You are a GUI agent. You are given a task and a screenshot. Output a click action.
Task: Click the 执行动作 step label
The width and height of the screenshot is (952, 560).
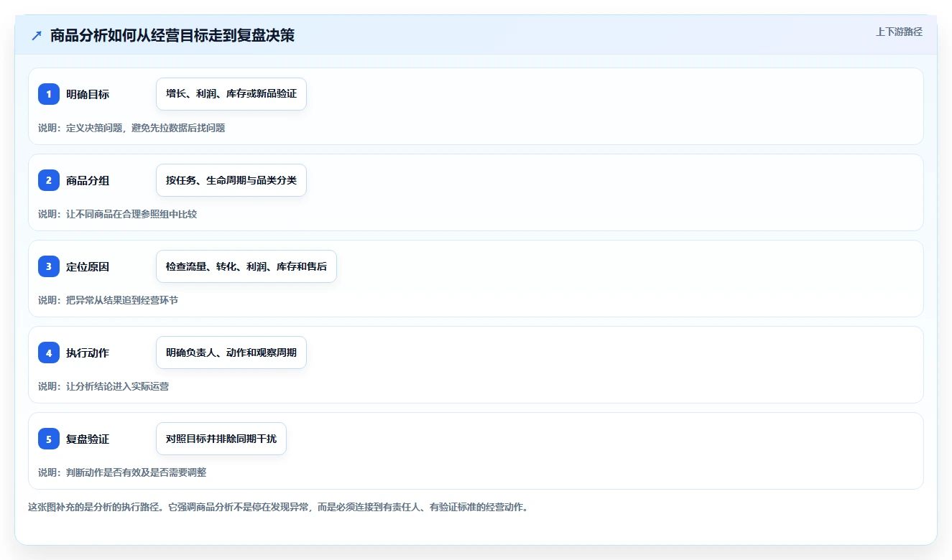(88, 353)
